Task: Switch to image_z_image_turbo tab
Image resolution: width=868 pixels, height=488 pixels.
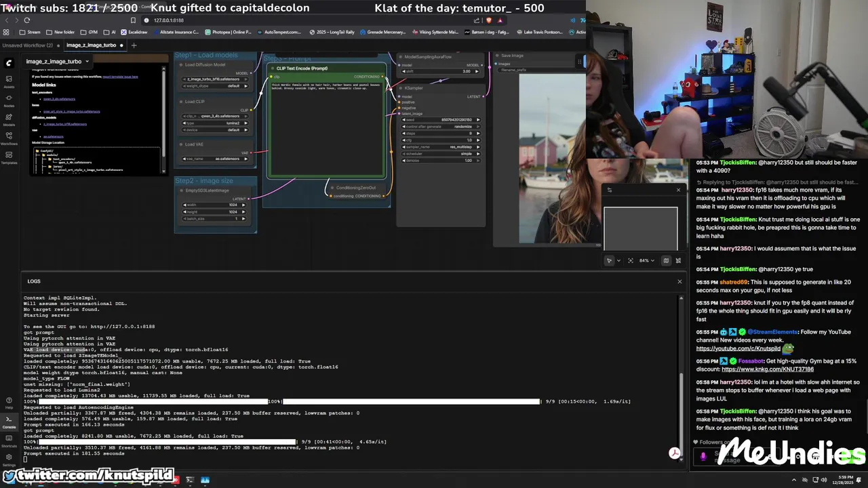Action: point(91,45)
